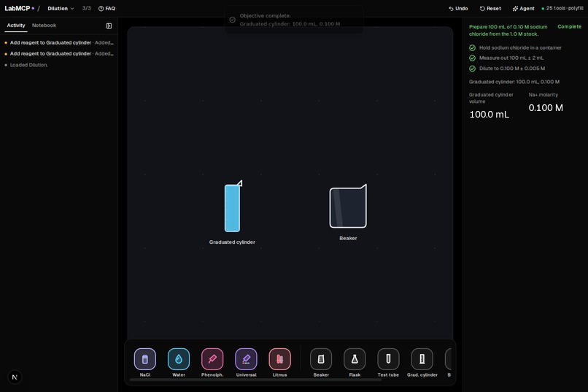Open the Next.js dev indicator badge
Screen dimensions: 588x392
(15, 377)
